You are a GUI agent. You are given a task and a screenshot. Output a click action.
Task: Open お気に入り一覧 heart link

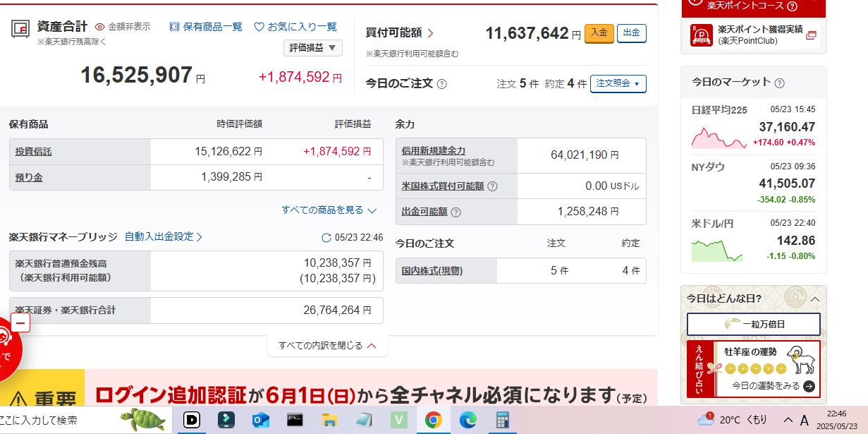point(295,27)
